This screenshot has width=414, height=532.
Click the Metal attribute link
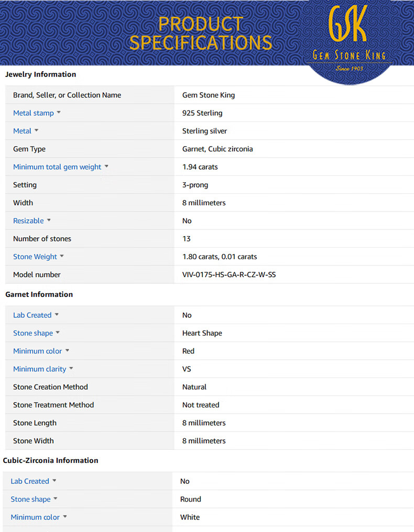coord(22,131)
